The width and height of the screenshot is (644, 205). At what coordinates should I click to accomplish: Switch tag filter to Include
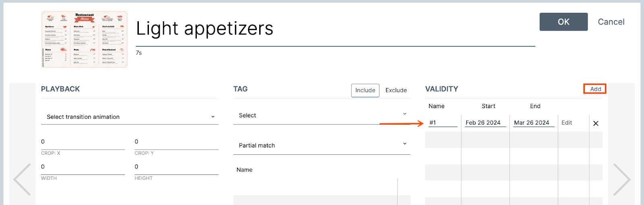[x=365, y=90]
